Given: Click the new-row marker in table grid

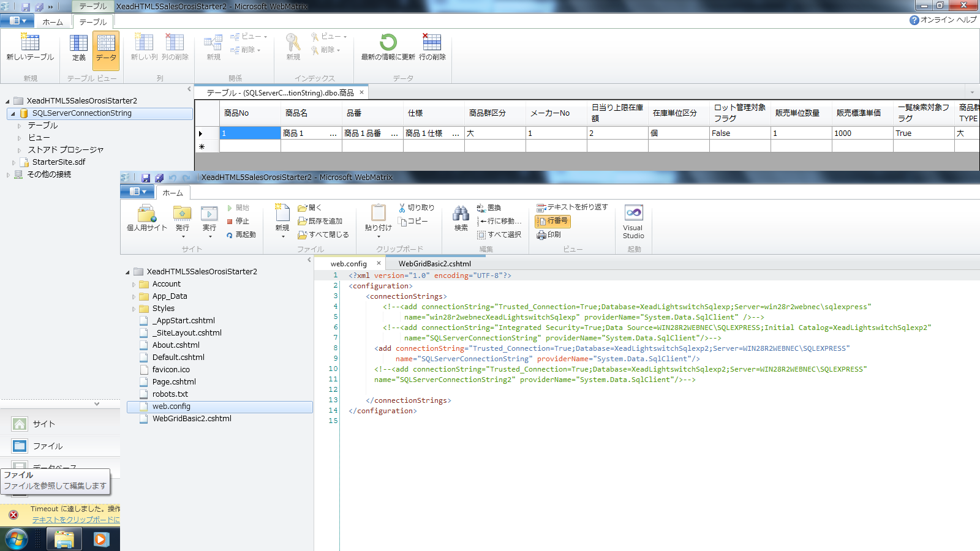Looking at the screenshot, I should pyautogui.click(x=202, y=146).
